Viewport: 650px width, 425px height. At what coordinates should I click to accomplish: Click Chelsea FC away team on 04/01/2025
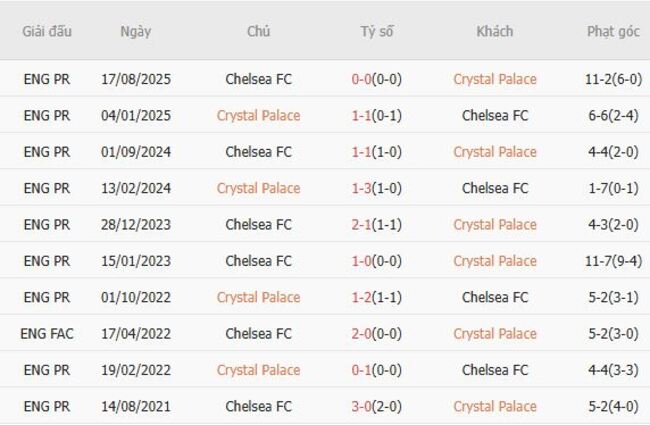coord(495,115)
